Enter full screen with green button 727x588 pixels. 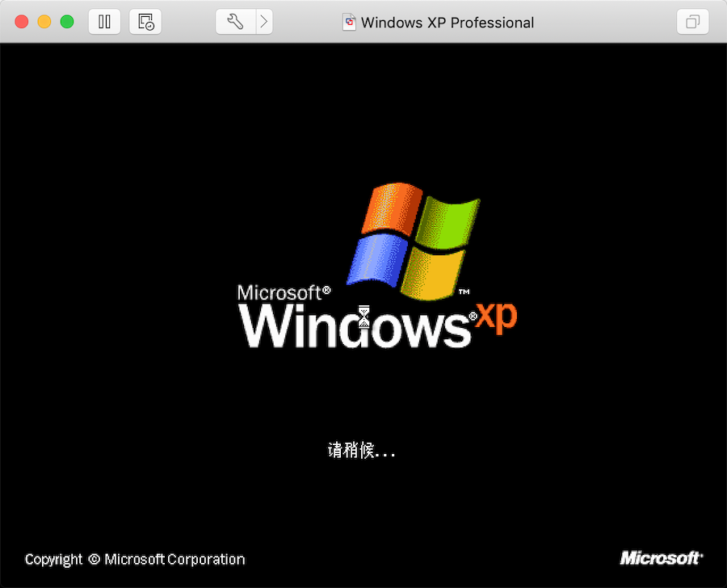coord(67,22)
